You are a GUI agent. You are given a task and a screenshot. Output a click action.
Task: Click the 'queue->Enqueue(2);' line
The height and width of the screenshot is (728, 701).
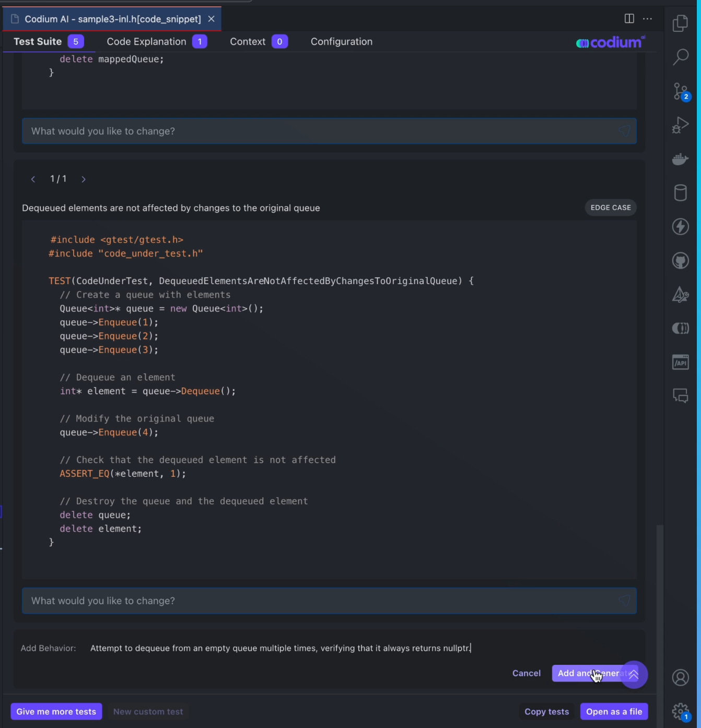tap(109, 336)
